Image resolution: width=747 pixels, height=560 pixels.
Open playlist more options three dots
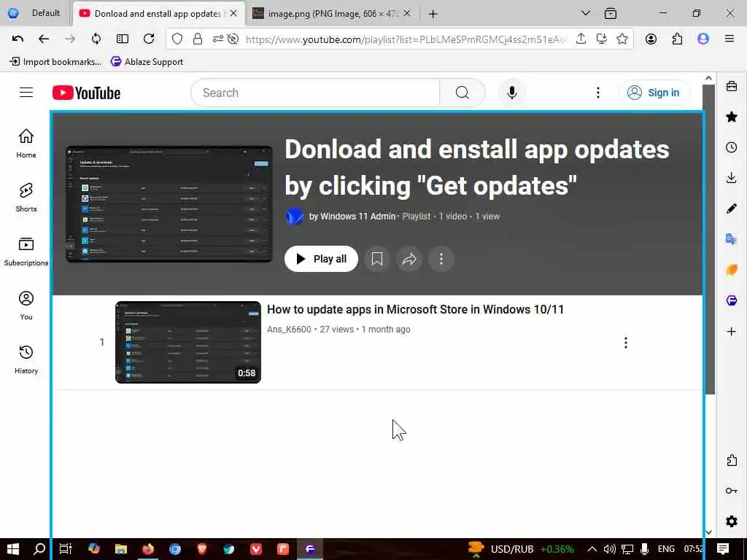point(441,259)
